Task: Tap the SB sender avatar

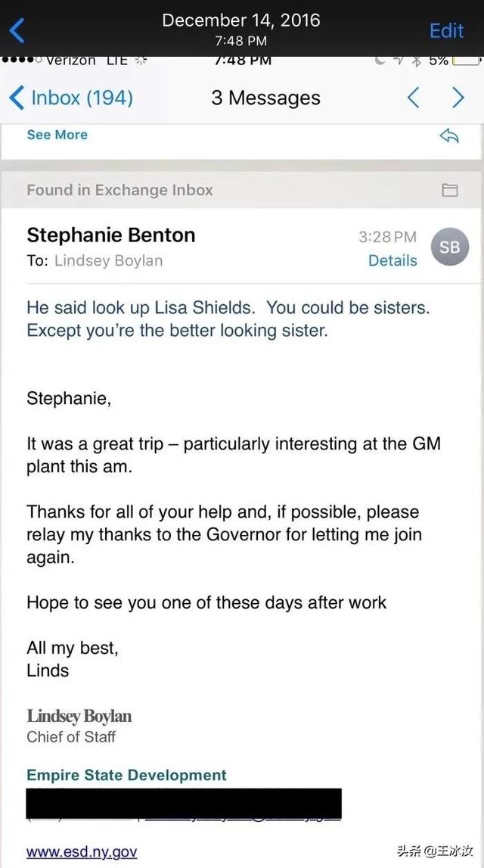Action: click(449, 247)
